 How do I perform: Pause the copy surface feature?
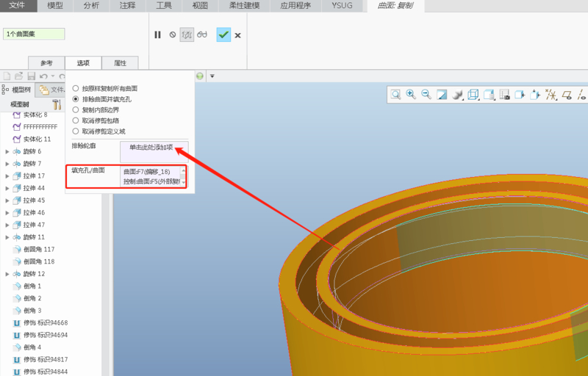pyautogui.click(x=157, y=35)
